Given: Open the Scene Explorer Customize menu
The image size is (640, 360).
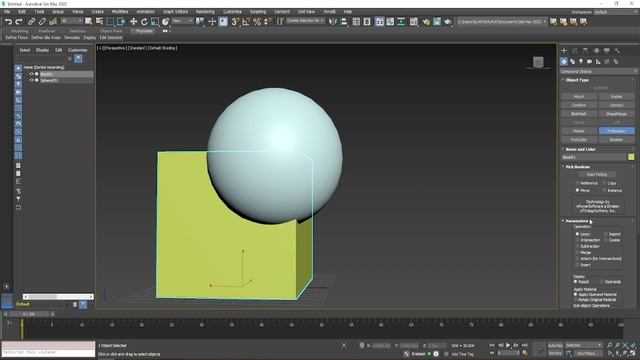Looking at the screenshot, I should coord(78,50).
